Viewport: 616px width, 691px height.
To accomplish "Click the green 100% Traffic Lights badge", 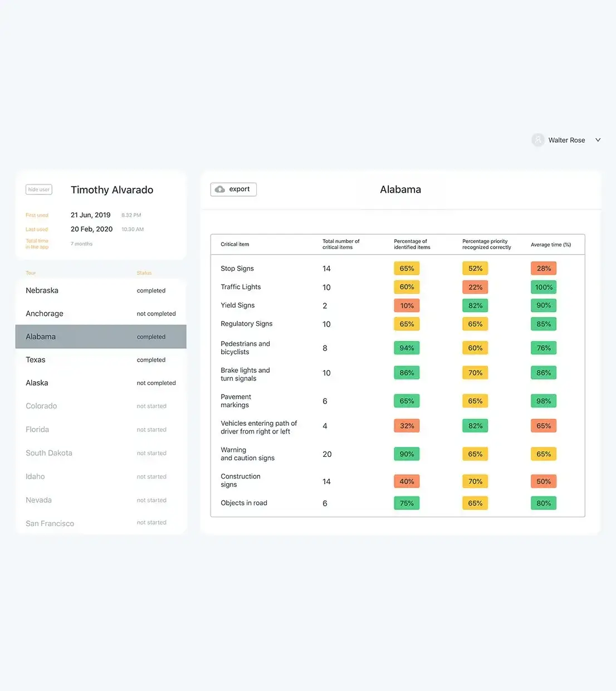I will tap(544, 287).
